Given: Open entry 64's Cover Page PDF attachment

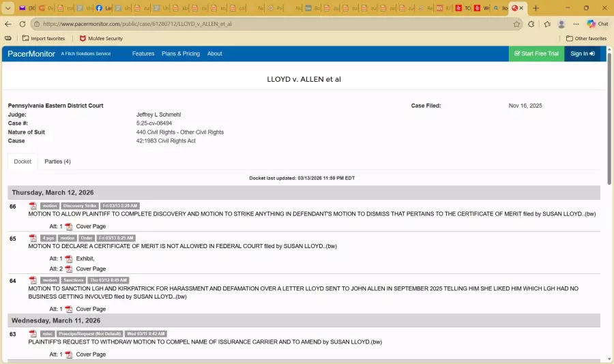Looking at the screenshot, I should pos(69,309).
